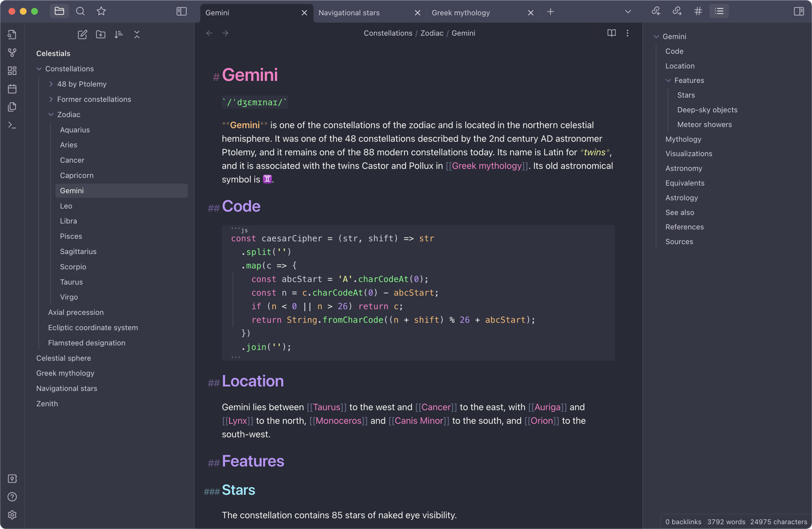
Task: Switch to reading view book icon
Action: click(x=611, y=33)
